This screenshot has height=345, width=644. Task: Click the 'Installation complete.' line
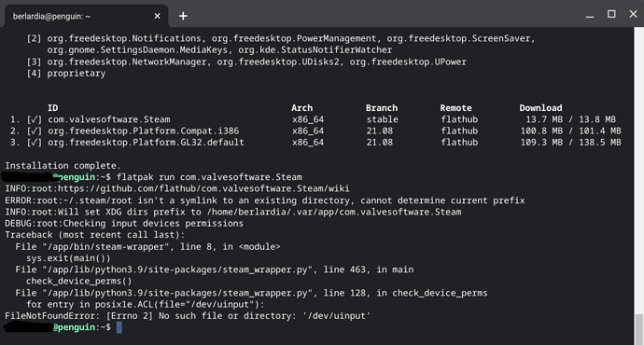pos(63,166)
